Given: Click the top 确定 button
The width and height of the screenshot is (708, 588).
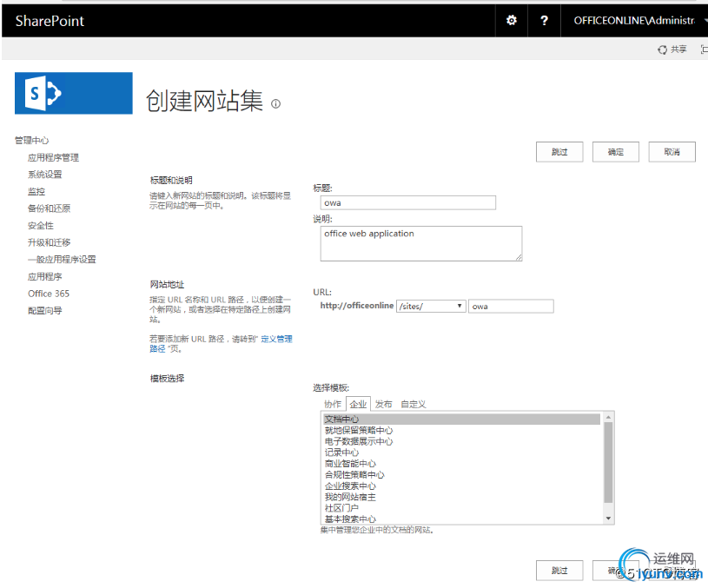Looking at the screenshot, I should click(615, 152).
